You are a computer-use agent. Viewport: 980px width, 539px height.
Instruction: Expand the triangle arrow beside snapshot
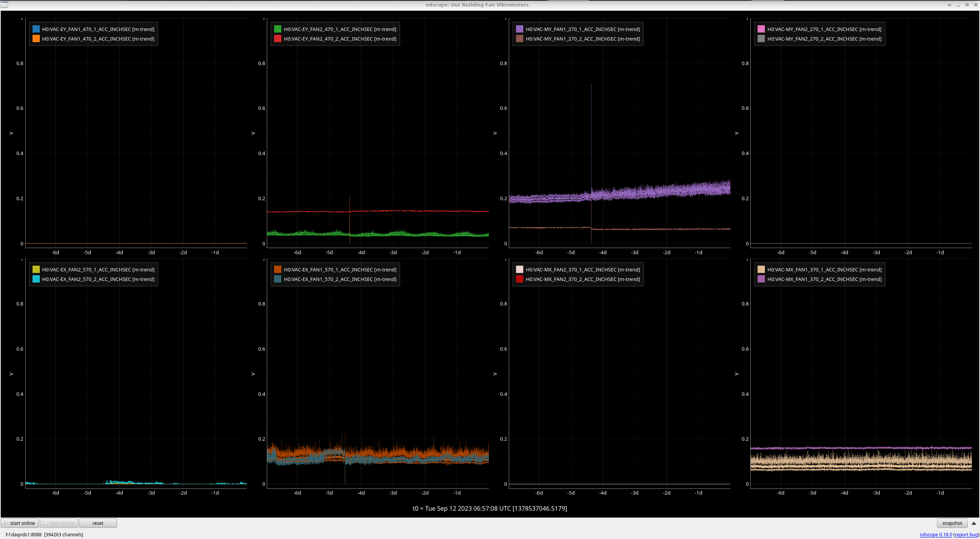coord(974,523)
